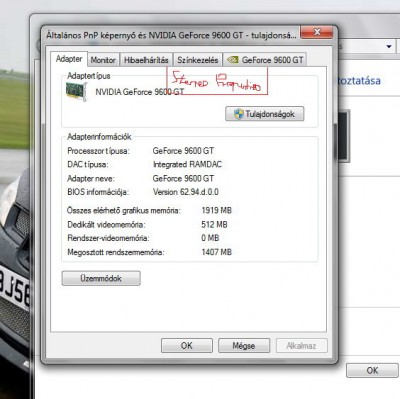Click the '512 MB' dedicated memory value

coord(214,224)
